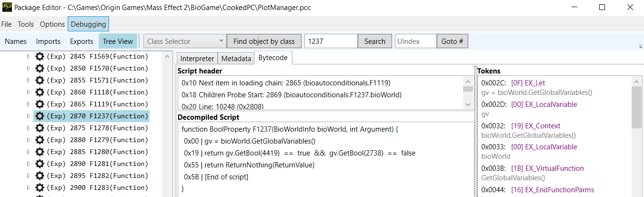Click the Package Editor app icon in title bar

[x=7, y=8]
